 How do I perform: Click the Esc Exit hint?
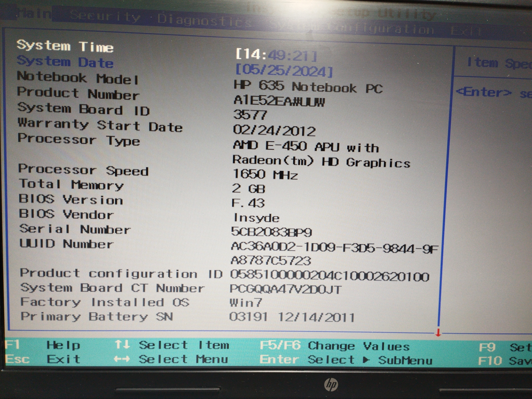(x=43, y=359)
